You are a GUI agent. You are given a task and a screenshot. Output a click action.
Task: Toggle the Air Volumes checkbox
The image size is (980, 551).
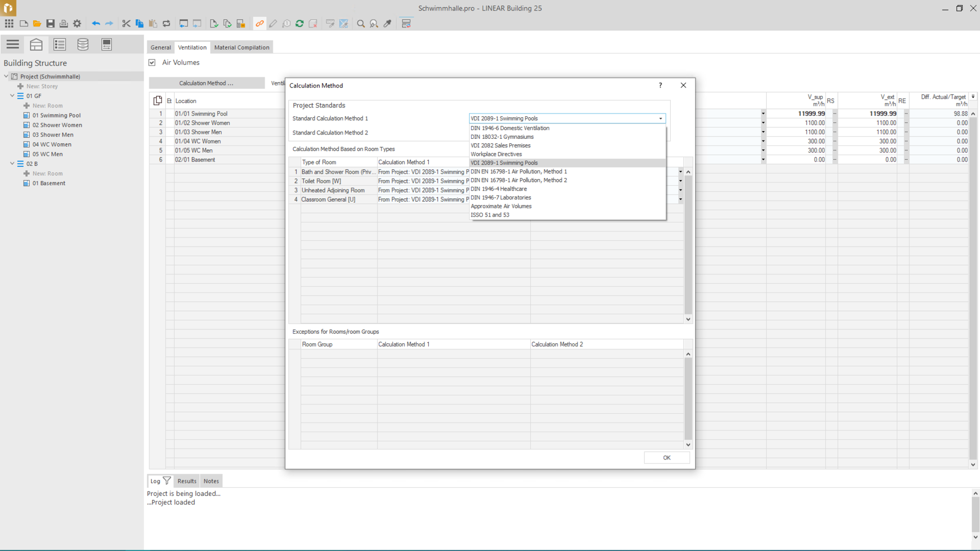pyautogui.click(x=152, y=63)
